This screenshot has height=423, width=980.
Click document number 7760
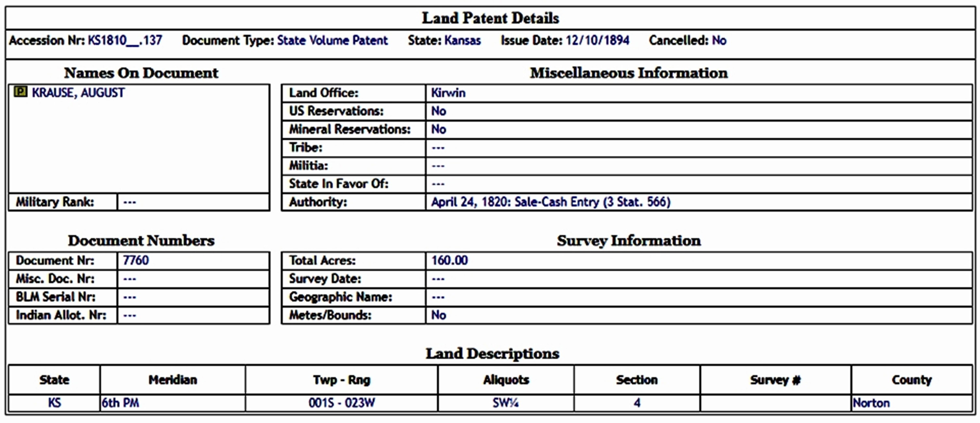[136, 261]
